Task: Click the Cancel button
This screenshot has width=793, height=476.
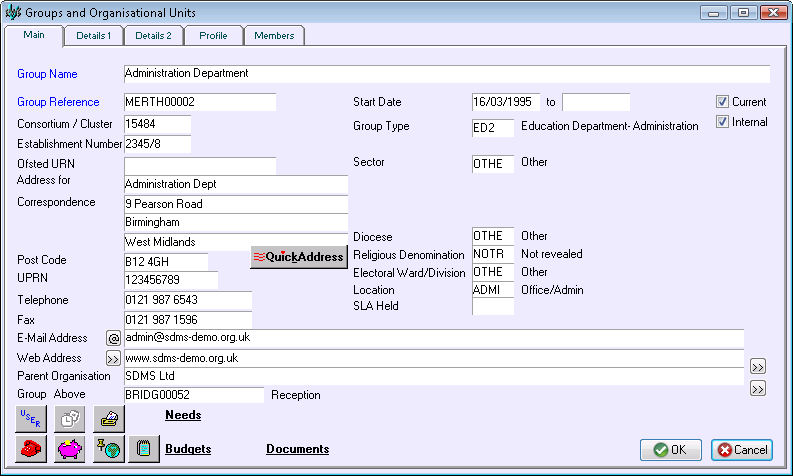Action: 742,450
